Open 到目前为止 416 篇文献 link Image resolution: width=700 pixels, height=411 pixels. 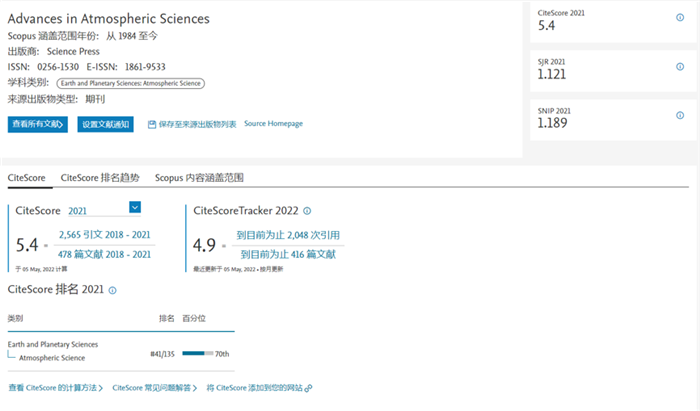[286, 254]
